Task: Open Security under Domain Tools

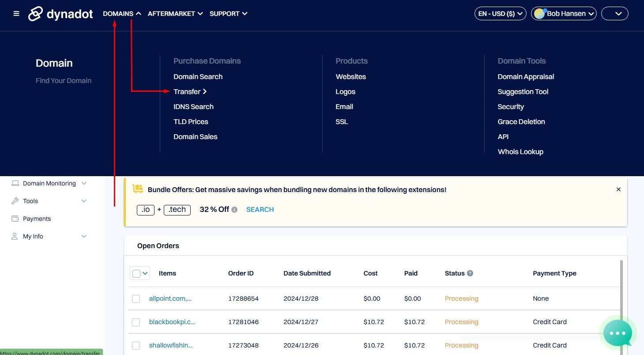Action: point(511,107)
